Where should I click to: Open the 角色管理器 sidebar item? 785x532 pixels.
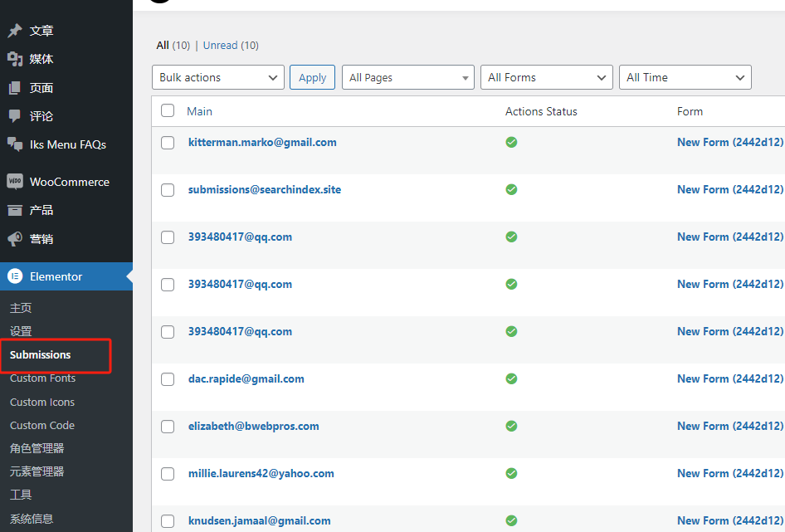(x=37, y=448)
